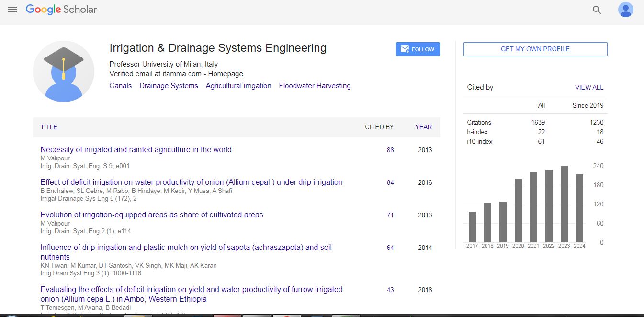Open citation count 88 link
The image size is (644, 317).
click(390, 150)
